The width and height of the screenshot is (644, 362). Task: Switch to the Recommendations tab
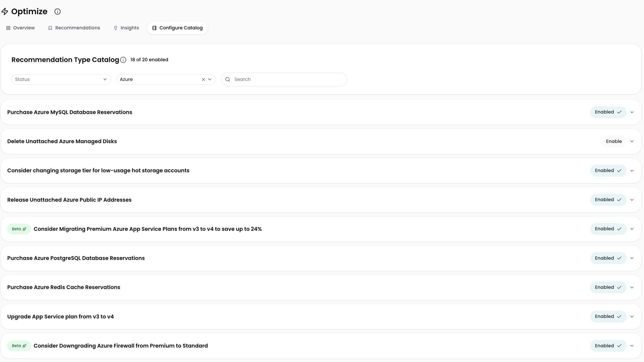[74, 28]
